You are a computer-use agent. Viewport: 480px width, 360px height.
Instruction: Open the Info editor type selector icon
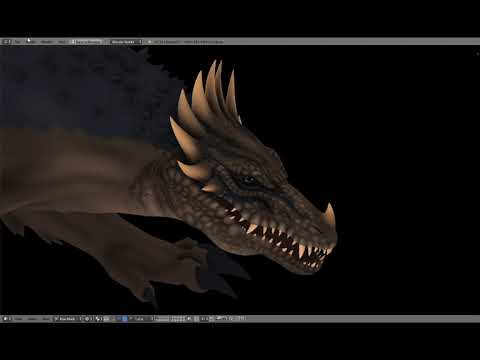point(7,42)
